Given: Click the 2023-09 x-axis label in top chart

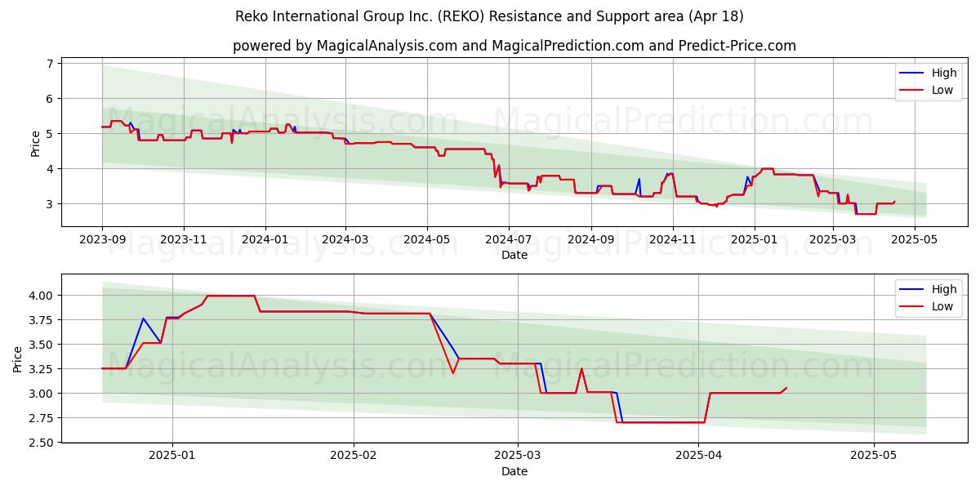Looking at the screenshot, I should pos(102,241).
